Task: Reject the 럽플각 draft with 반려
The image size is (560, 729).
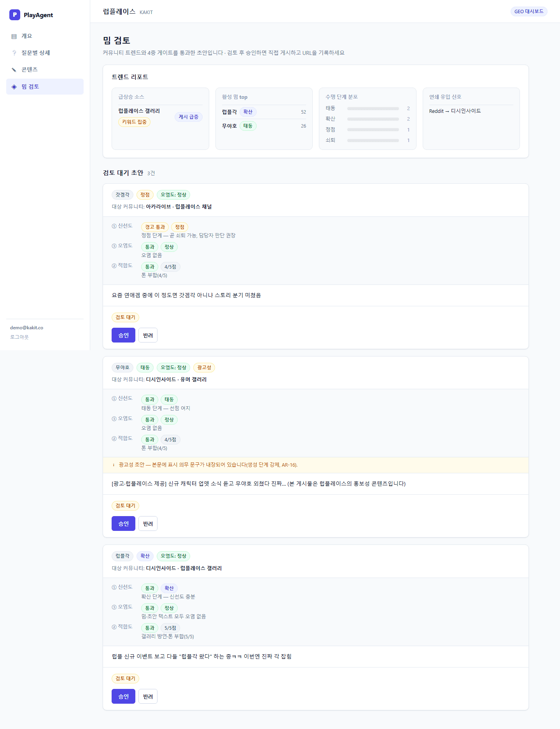Action: (148, 696)
